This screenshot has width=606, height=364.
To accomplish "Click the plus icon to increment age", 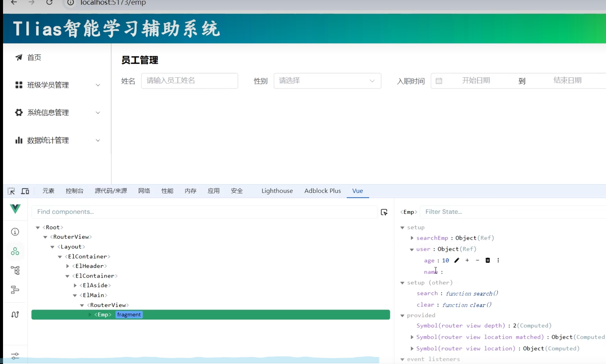I will (x=467, y=260).
